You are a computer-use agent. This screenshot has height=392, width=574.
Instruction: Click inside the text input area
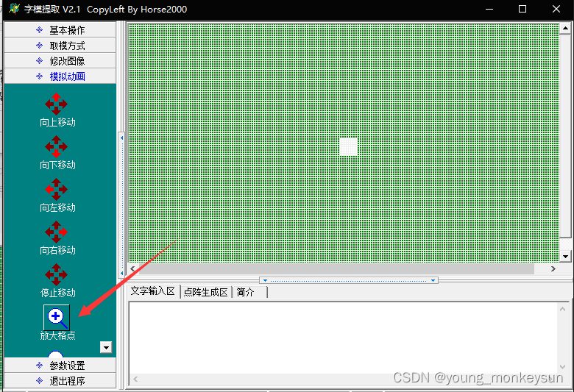343,338
